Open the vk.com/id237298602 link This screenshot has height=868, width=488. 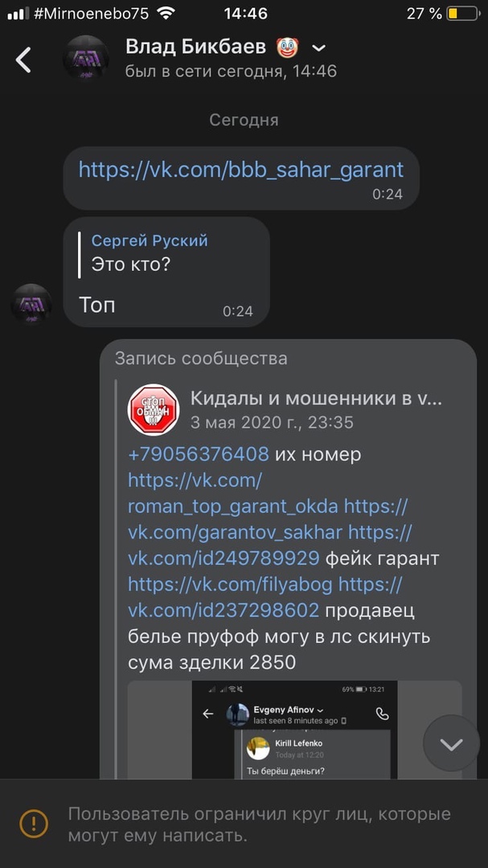[x=223, y=611]
